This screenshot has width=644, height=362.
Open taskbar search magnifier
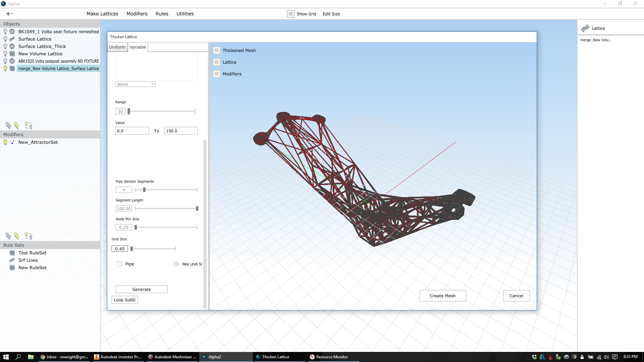pyautogui.click(x=18, y=357)
